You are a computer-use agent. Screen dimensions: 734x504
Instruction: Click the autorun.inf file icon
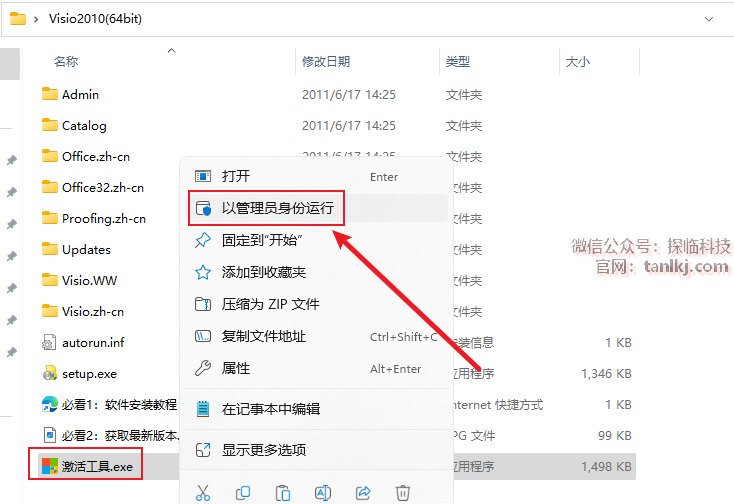tap(49, 342)
